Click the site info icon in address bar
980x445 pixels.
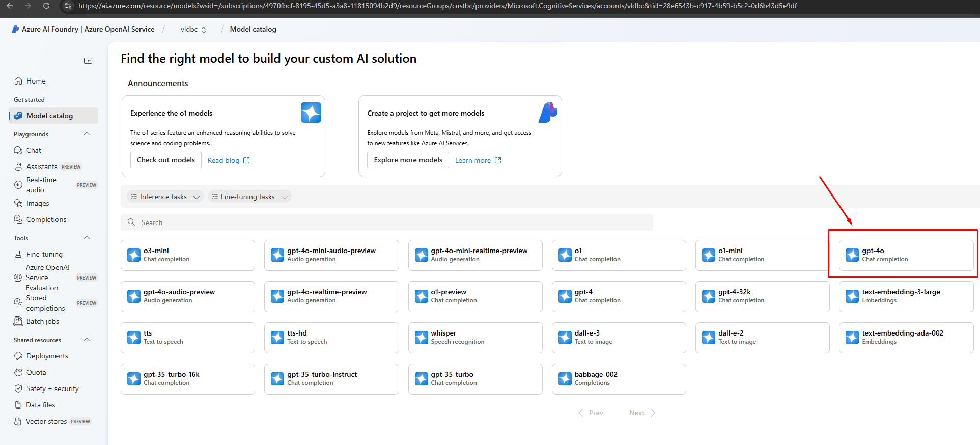68,6
